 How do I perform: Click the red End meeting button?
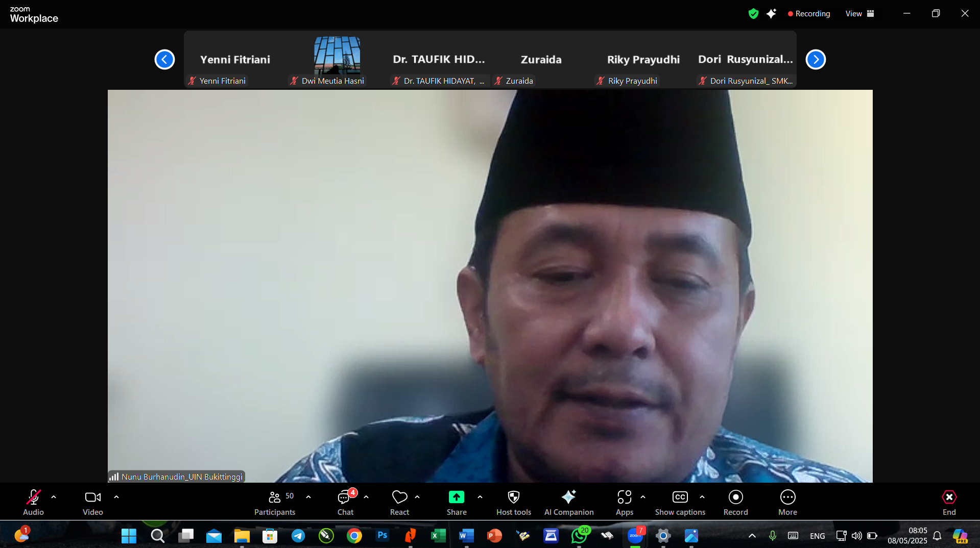point(949,502)
